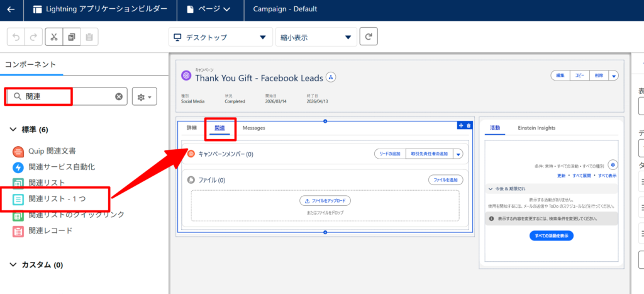This screenshot has height=294, width=644.
Task: Click the undo arrow button
Action: pyautogui.click(x=16, y=37)
